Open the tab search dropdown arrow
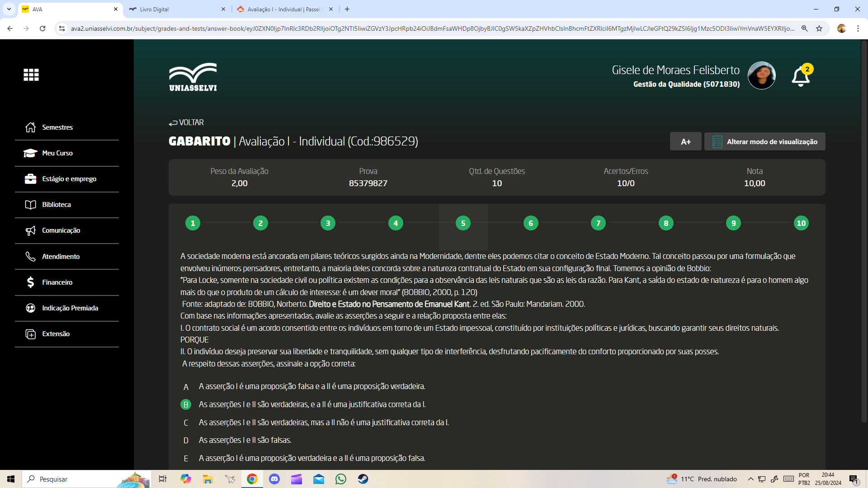This screenshot has width=868, height=488. click(x=9, y=9)
